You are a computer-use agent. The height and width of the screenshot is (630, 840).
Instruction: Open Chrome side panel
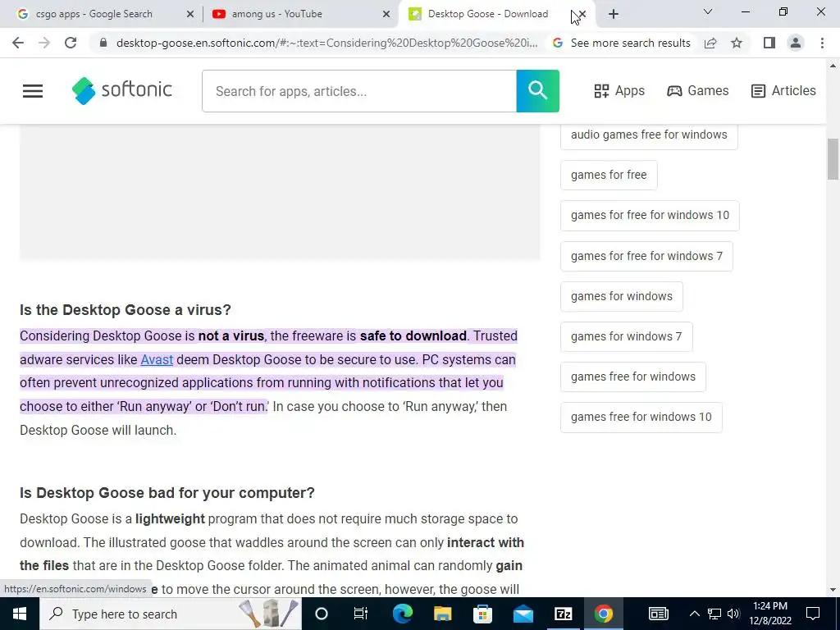coord(769,43)
